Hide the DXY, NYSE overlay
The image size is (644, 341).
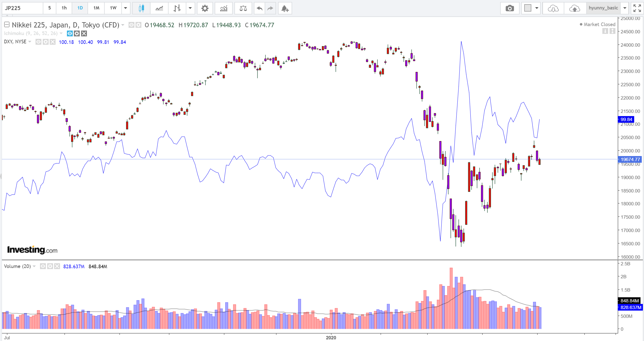click(39, 42)
